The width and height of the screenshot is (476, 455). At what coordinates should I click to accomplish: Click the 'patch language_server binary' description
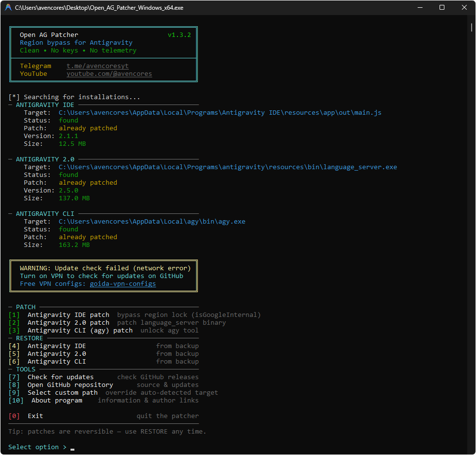tap(172, 323)
